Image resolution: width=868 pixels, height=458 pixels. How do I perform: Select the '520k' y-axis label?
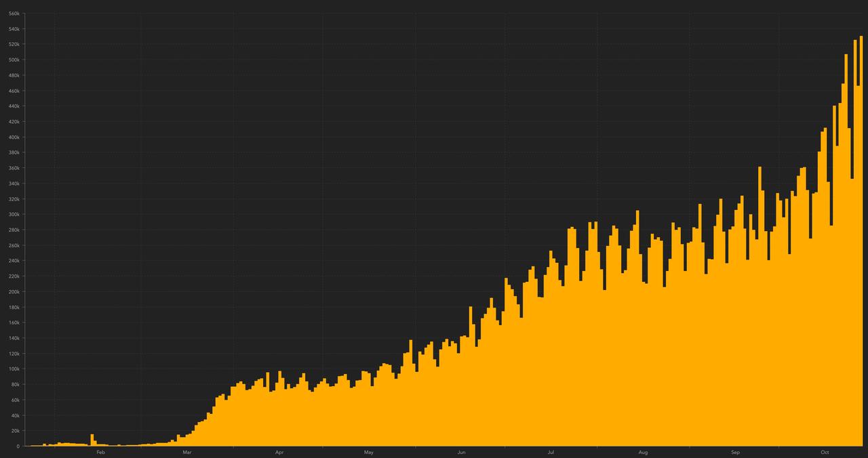(14, 45)
